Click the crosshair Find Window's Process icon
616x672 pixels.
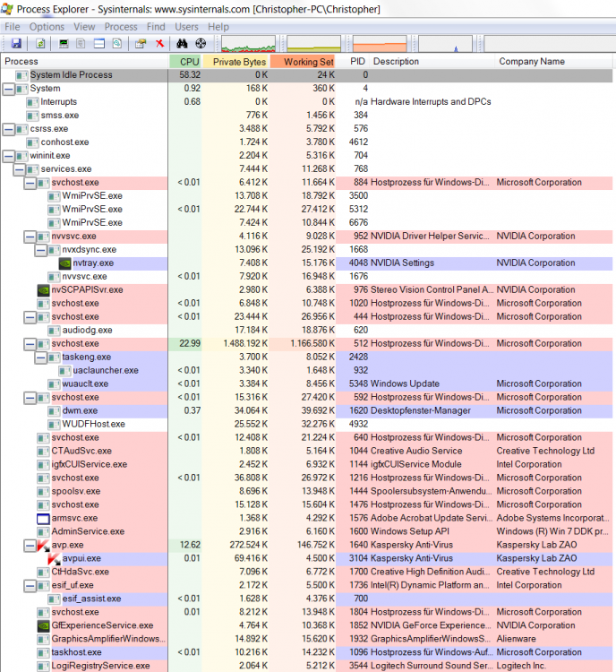click(x=201, y=43)
